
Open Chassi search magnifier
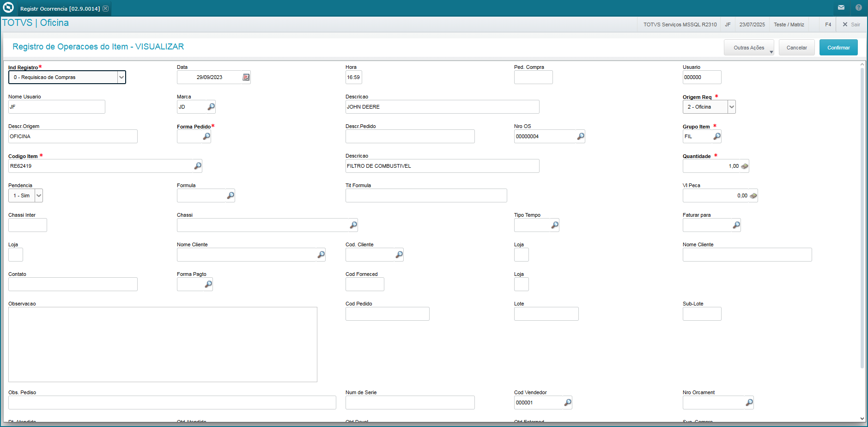(x=353, y=225)
